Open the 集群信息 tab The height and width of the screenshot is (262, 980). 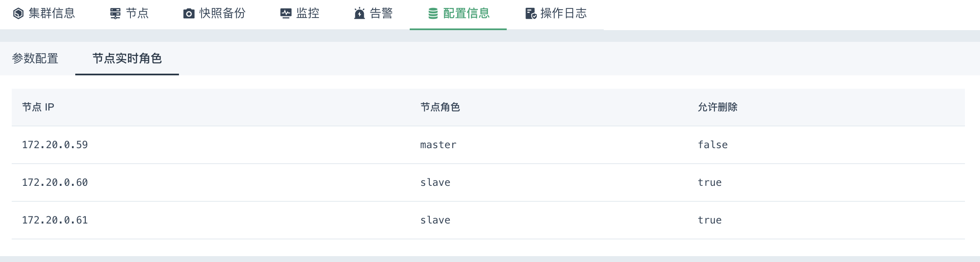coord(51,14)
